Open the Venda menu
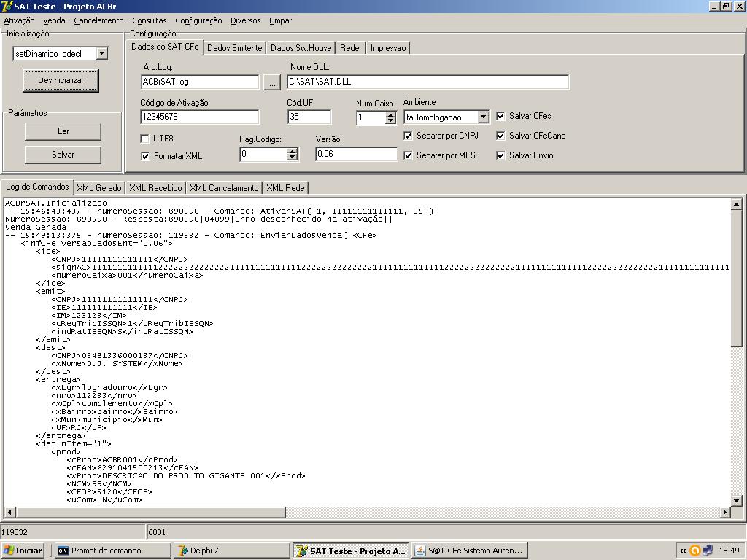Viewport: 747px width, 560px height. tap(54, 20)
